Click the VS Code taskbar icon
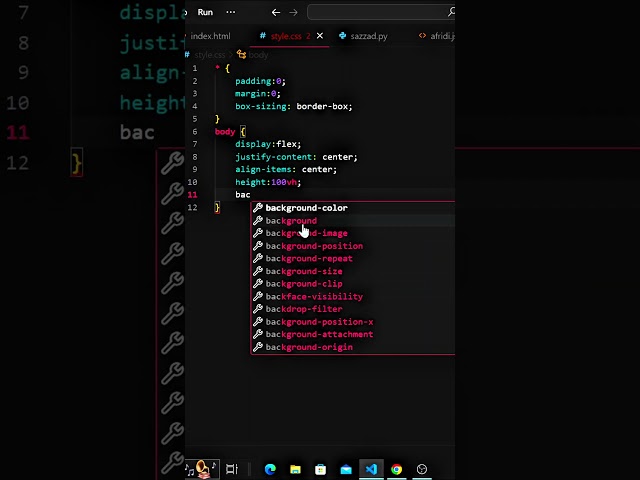640x480 pixels. 371,469
